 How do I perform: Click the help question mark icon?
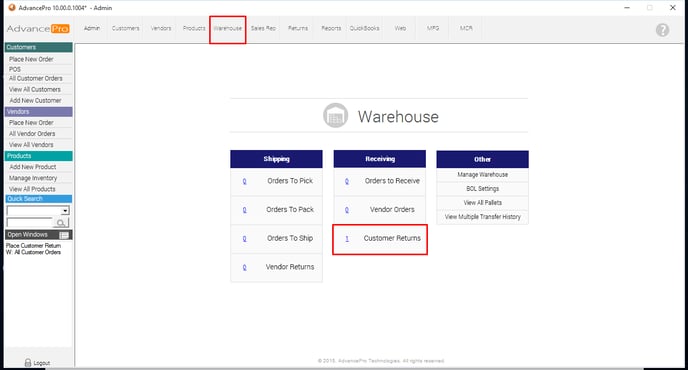coord(662,30)
